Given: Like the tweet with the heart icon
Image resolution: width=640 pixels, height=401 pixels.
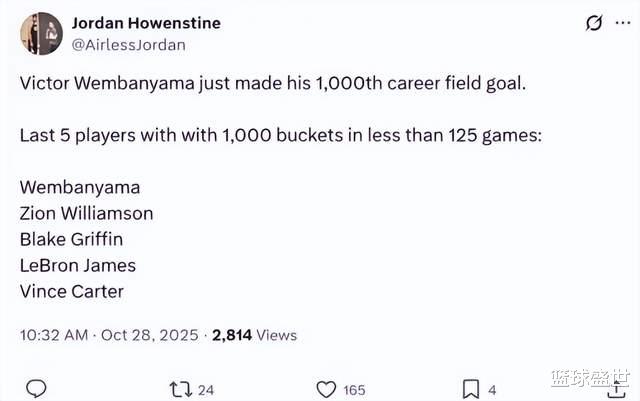Looking at the screenshot, I should 326,389.
